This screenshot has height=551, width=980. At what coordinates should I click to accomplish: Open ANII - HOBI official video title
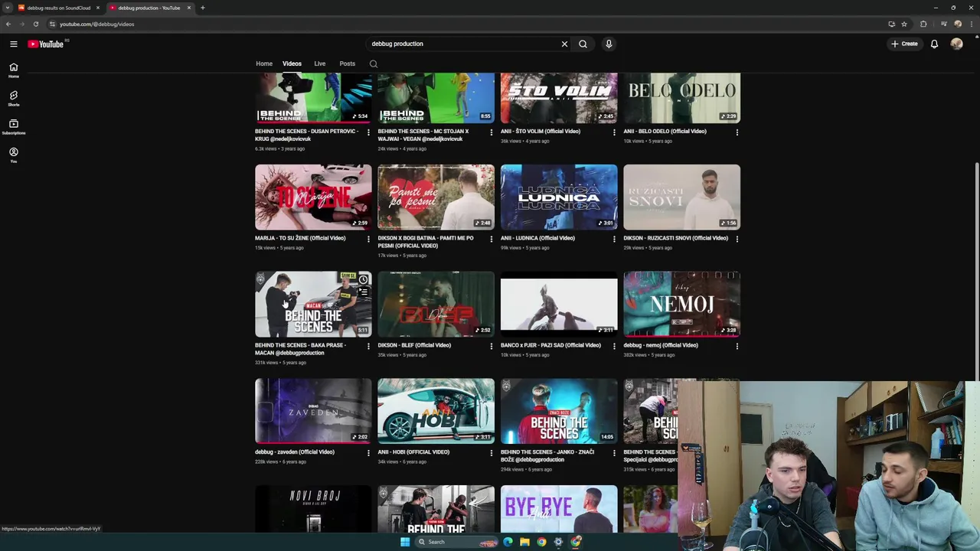click(x=413, y=452)
